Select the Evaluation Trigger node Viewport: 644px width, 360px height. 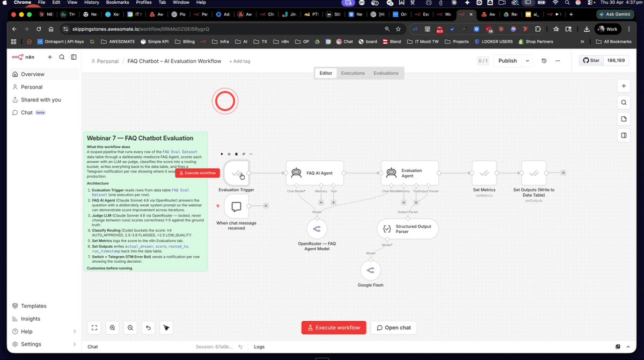(236, 173)
